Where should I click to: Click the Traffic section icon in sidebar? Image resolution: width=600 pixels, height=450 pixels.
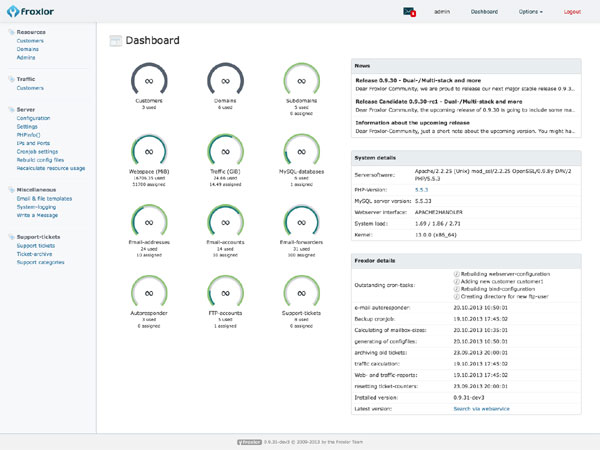click(11, 79)
